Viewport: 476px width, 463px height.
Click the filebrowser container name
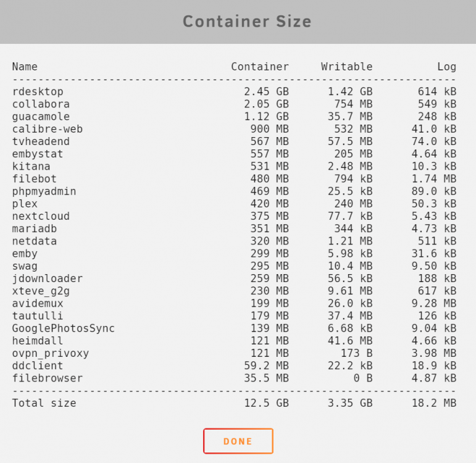(x=48, y=378)
